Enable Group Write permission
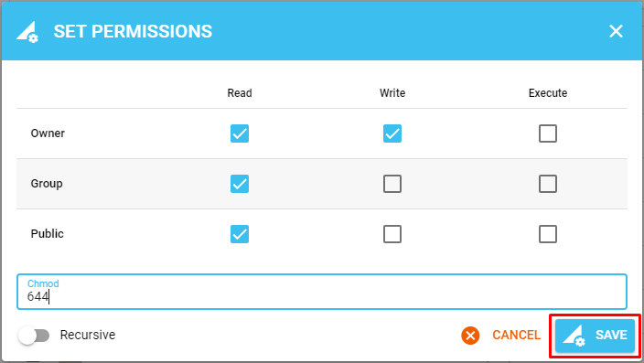The height and width of the screenshot is (363, 644). (x=392, y=184)
